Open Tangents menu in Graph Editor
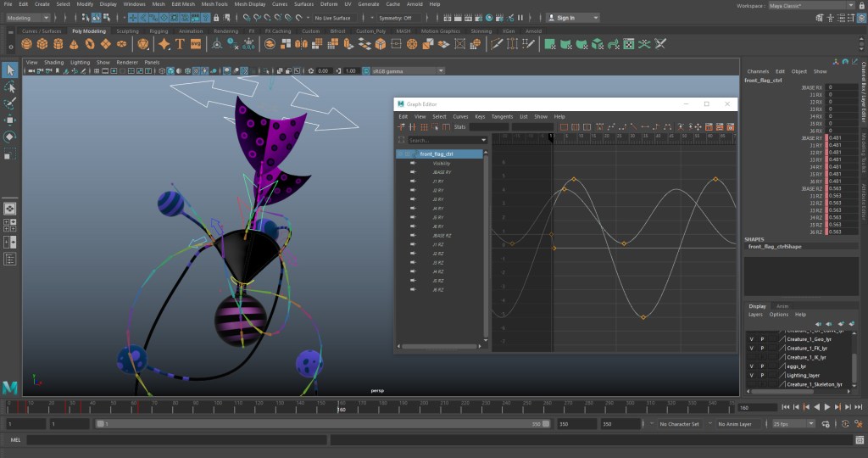868x458 pixels. click(x=502, y=116)
